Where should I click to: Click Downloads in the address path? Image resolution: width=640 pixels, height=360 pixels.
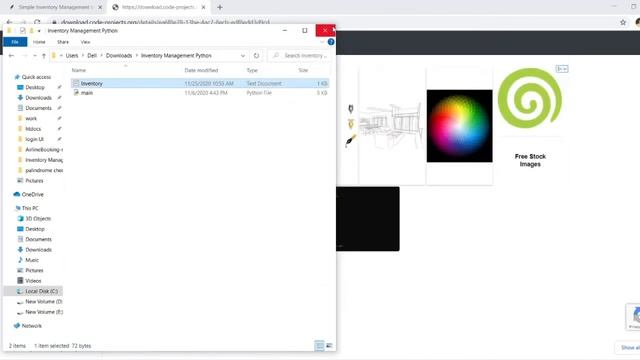[119, 56]
